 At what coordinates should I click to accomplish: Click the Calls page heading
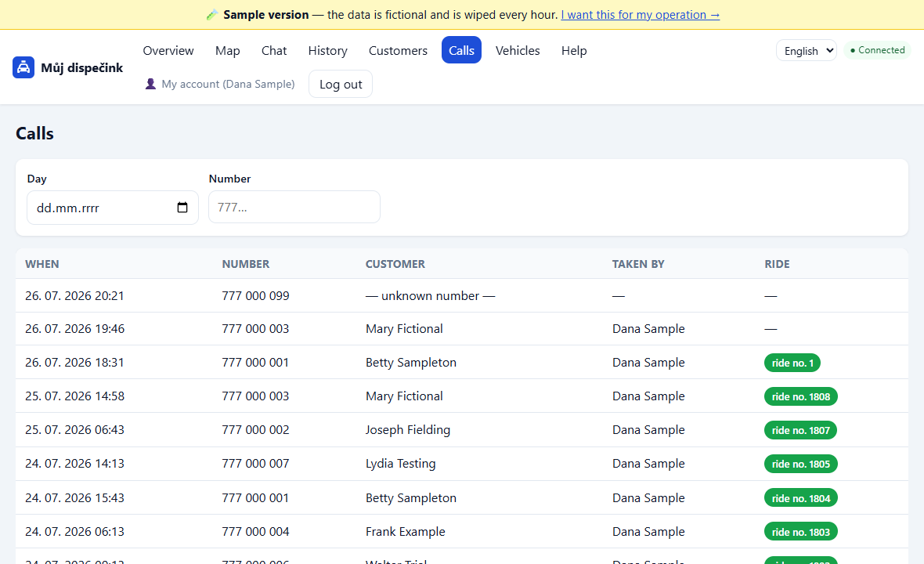[x=34, y=134]
